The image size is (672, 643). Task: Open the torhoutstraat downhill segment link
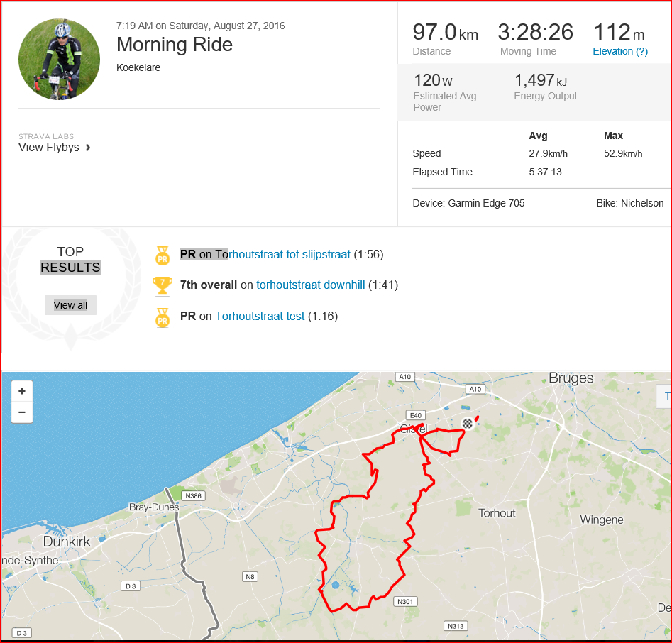point(311,285)
